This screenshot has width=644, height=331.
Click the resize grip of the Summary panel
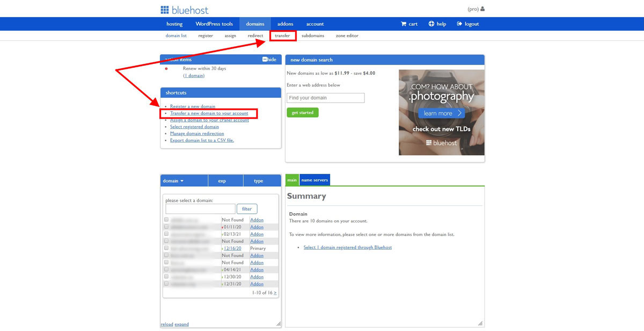tap(480, 323)
